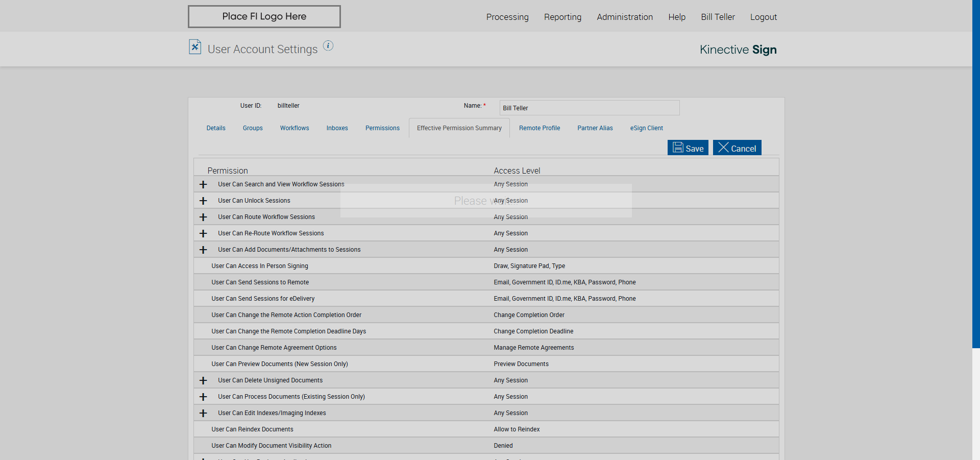
Task: Click the 'billteller' user ID value
Action: [288, 106]
